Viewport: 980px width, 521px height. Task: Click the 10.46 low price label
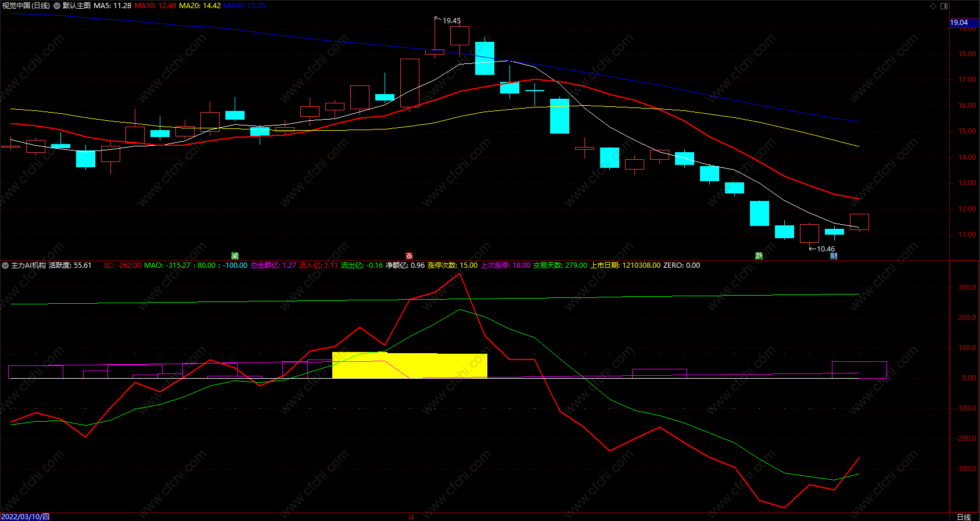pos(825,249)
